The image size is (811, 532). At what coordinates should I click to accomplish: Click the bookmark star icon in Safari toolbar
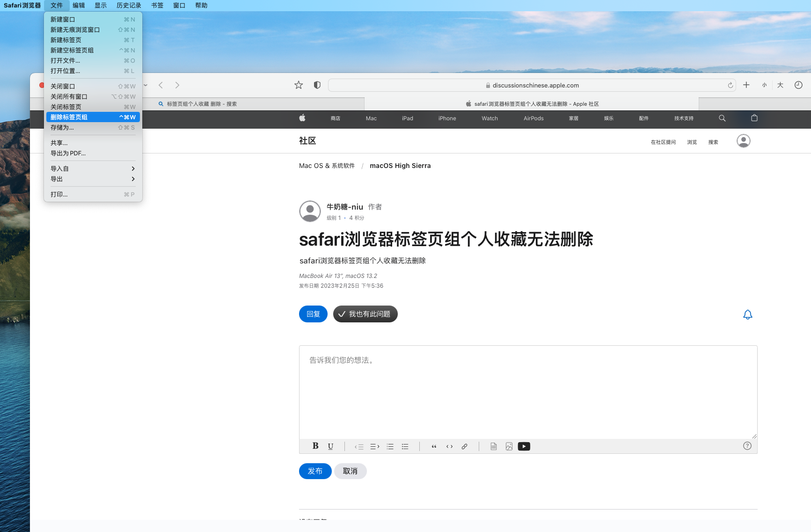click(x=299, y=85)
